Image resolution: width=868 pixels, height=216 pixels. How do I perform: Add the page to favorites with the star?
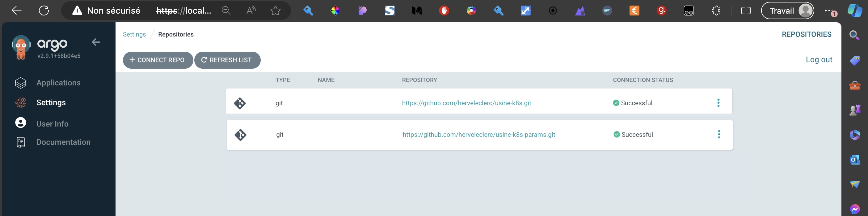(x=275, y=11)
